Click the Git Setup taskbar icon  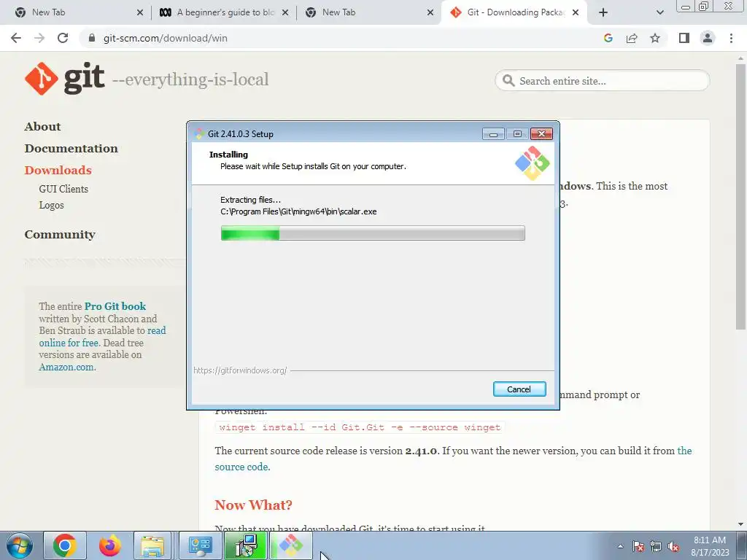point(290,545)
